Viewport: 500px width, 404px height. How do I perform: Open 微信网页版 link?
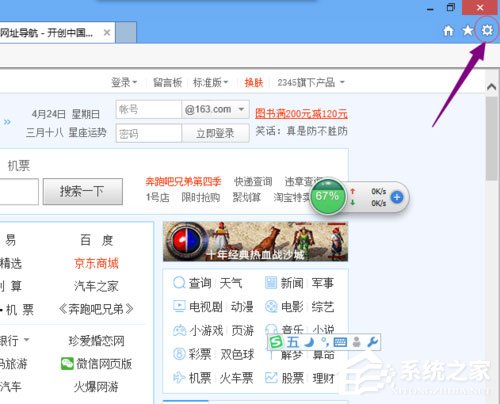104,364
